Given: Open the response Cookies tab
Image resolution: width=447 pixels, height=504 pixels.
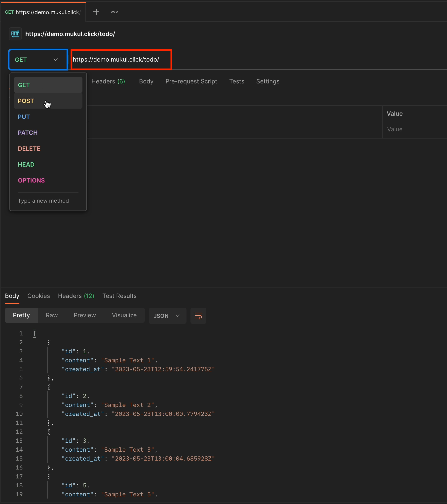Looking at the screenshot, I should (x=38, y=296).
